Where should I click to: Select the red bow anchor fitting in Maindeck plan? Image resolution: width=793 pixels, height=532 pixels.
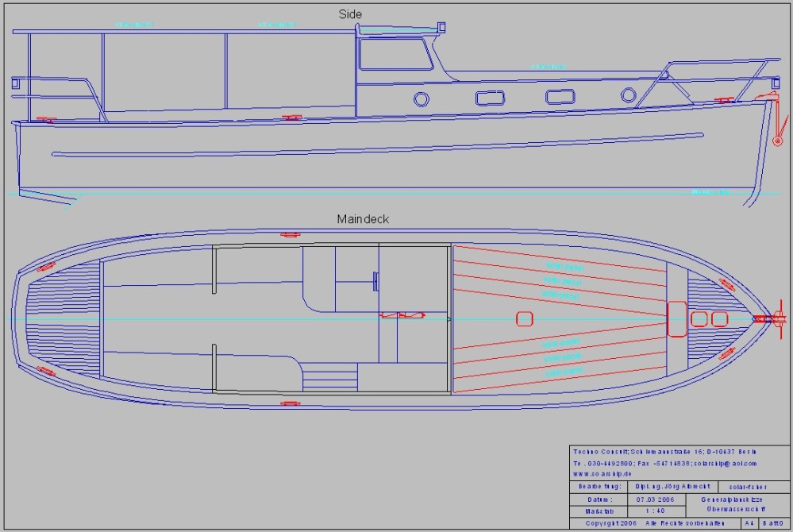tap(764, 319)
